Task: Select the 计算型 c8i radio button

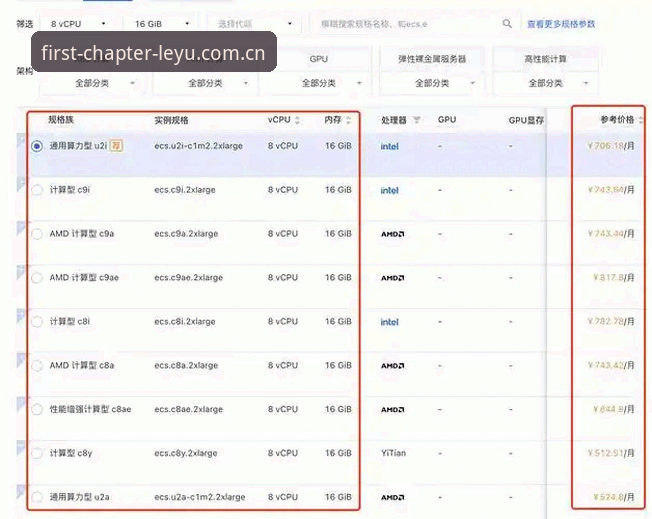Action: click(37, 321)
